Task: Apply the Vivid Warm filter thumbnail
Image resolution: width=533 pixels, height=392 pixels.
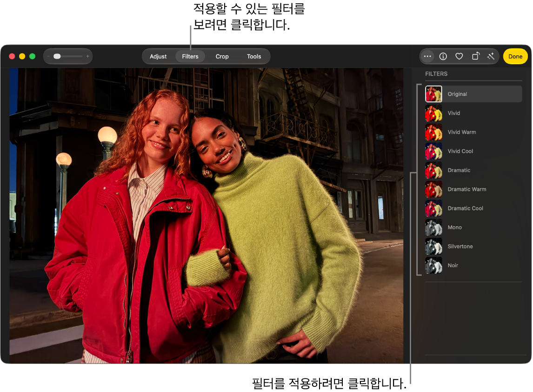Action: coord(433,132)
